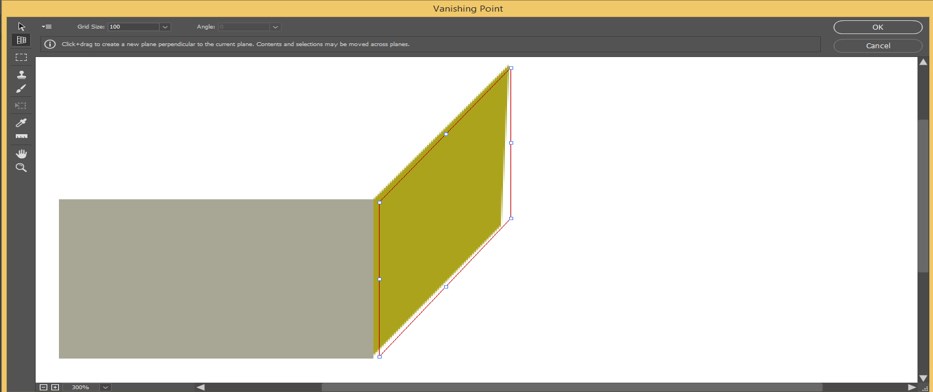Screen dimensions: 933x392
Task: Click the horizontal scrollbar left arrow
Action: 201,387
